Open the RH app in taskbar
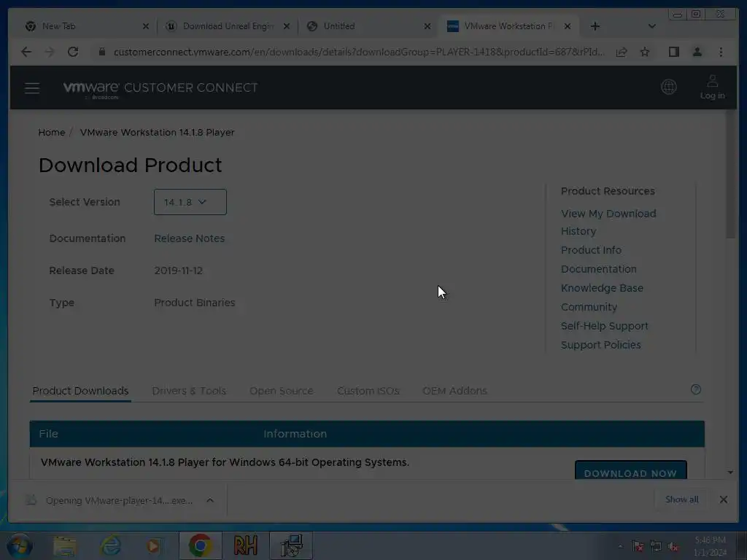The image size is (747, 560). tap(245, 545)
